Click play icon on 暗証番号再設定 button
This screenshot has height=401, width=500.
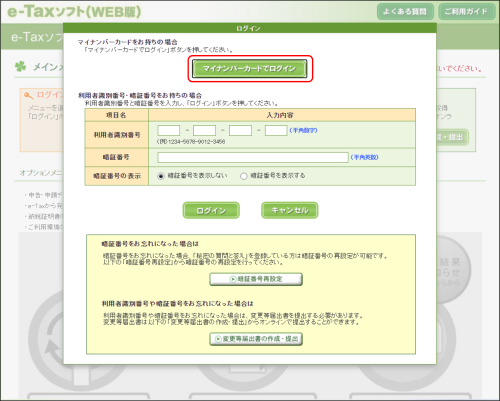click(x=233, y=279)
